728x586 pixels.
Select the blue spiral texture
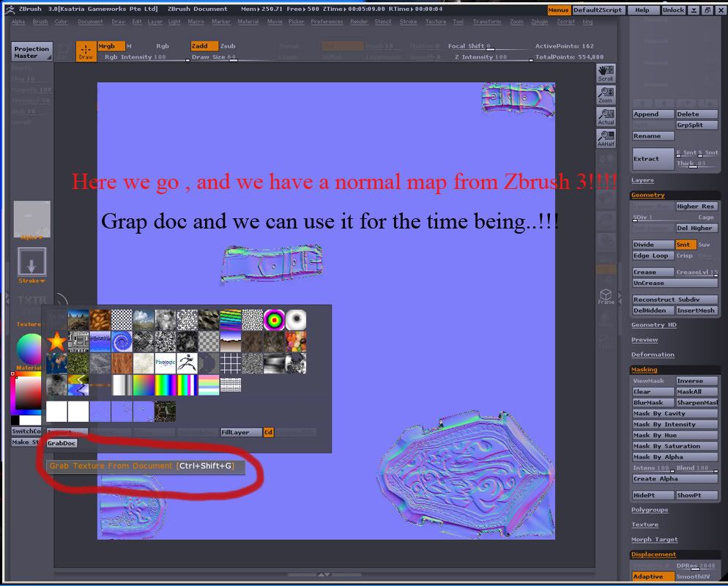pos(122,342)
